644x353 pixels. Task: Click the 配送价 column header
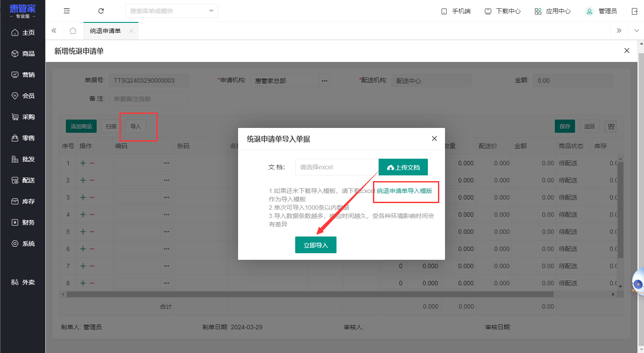click(x=488, y=146)
